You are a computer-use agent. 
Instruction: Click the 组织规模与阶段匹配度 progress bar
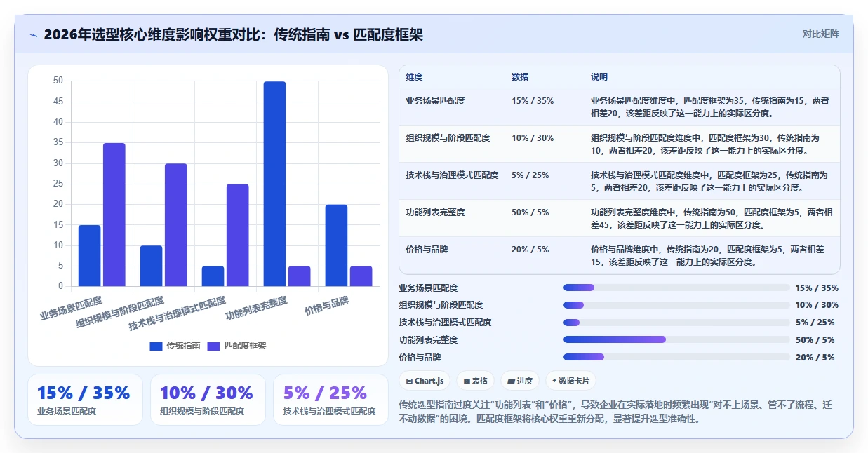pos(676,305)
